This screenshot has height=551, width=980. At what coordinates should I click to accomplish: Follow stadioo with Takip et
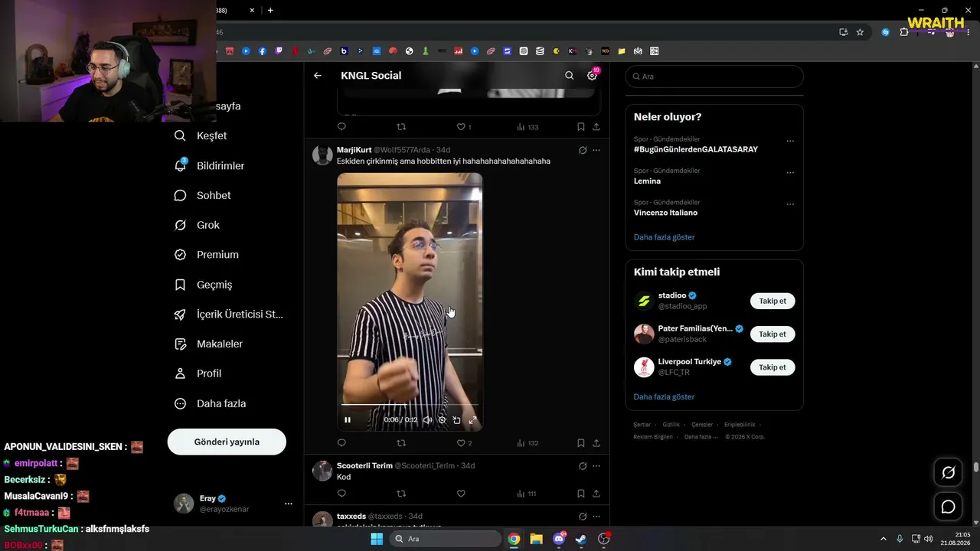[773, 301]
